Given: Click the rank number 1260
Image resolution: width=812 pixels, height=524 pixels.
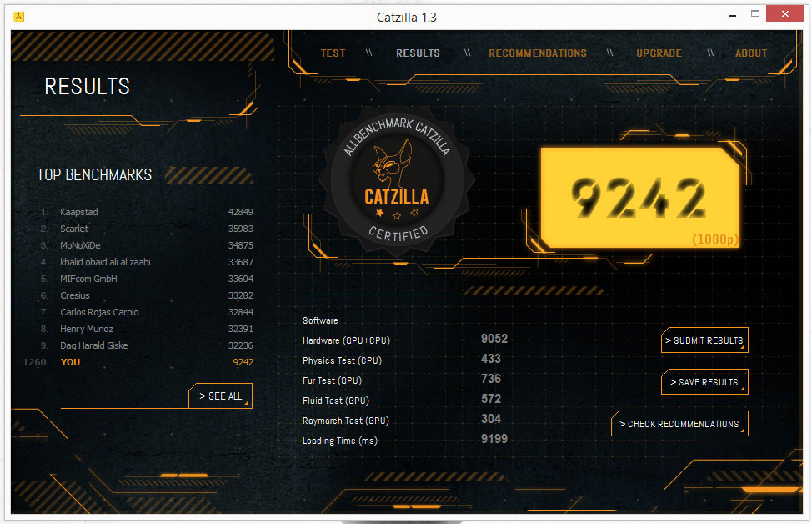Looking at the screenshot, I should coord(35,362).
